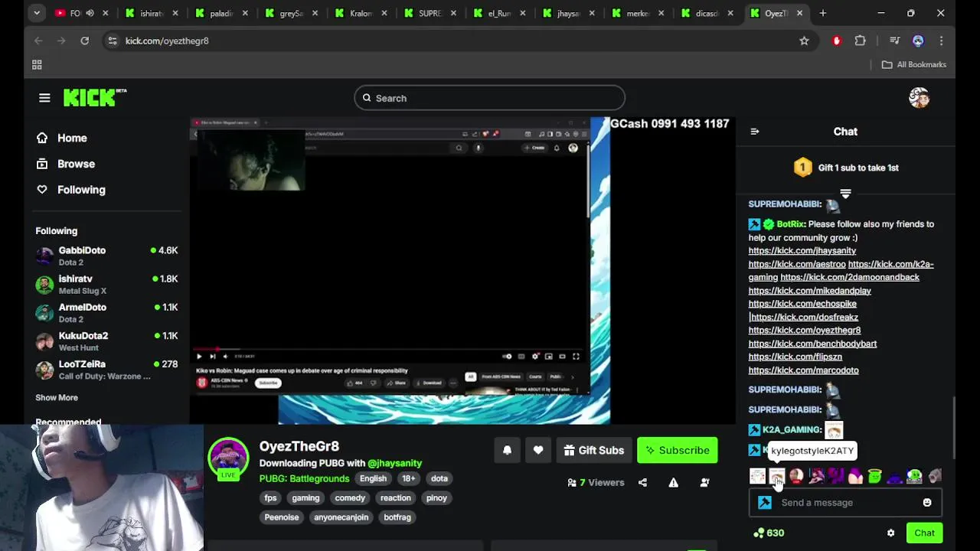The height and width of the screenshot is (551, 980).
Task: Share the stream using share icon
Action: [x=642, y=482]
